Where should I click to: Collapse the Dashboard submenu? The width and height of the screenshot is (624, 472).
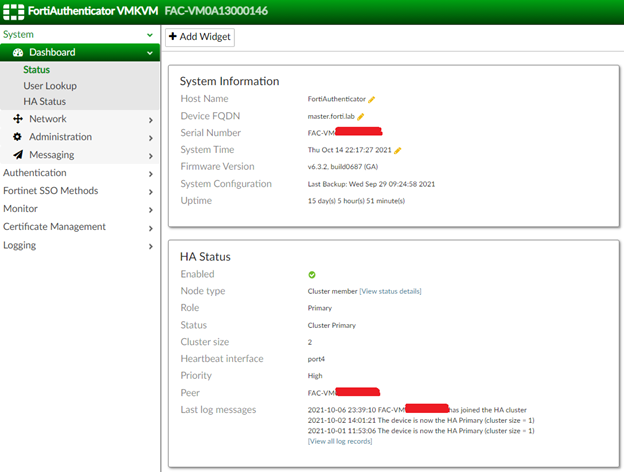pos(150,52)
